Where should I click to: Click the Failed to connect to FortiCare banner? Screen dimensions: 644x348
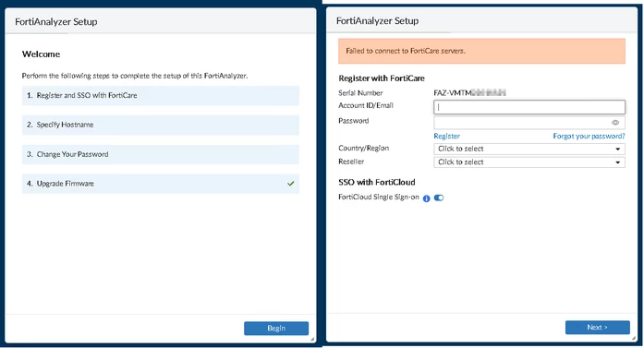(x=481, y=52)
